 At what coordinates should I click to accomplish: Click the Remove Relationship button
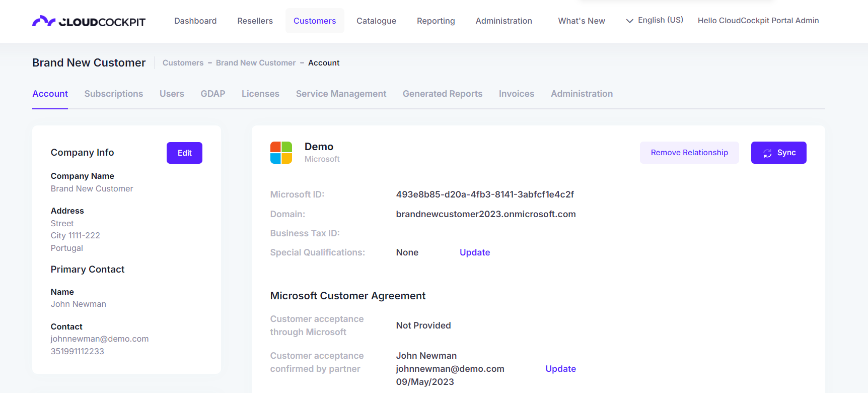click(689, 153)
